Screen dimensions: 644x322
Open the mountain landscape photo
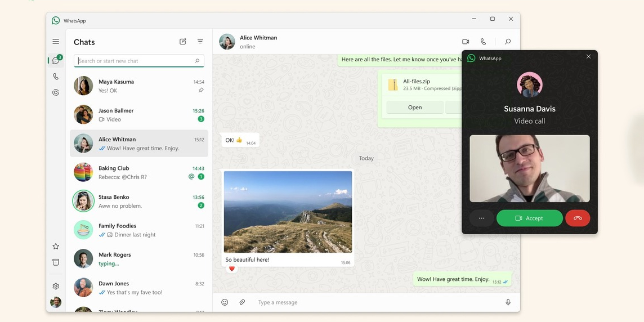click(288, 212)
